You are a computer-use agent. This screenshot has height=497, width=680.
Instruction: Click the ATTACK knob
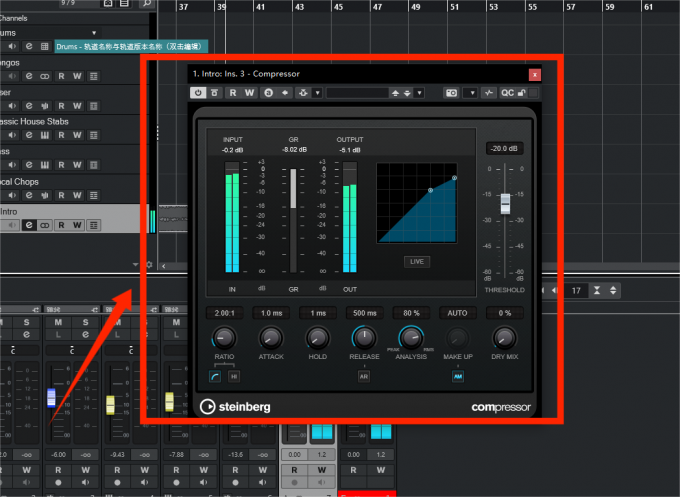pos(271,338)
